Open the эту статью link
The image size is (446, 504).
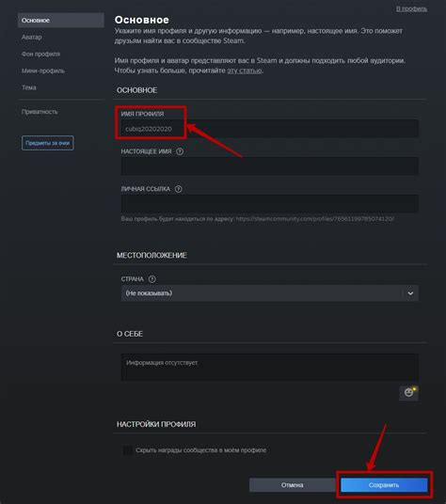click(x=245, y=71)
